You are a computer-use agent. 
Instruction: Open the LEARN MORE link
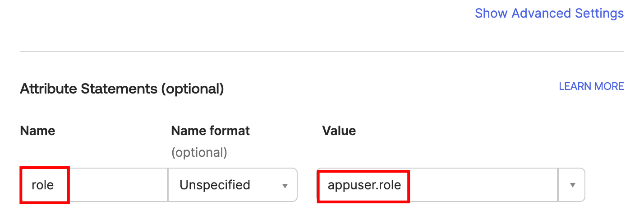pyautogui.click(x=591, y=86)
